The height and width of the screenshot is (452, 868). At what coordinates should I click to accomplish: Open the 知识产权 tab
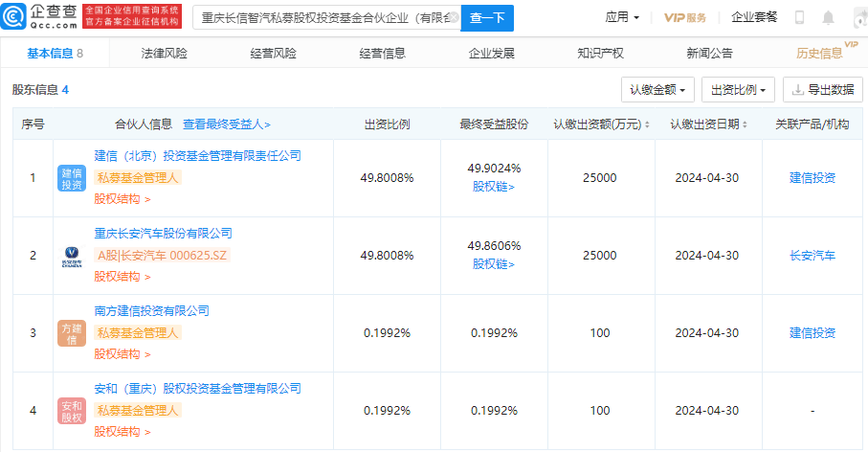(600, 54)
